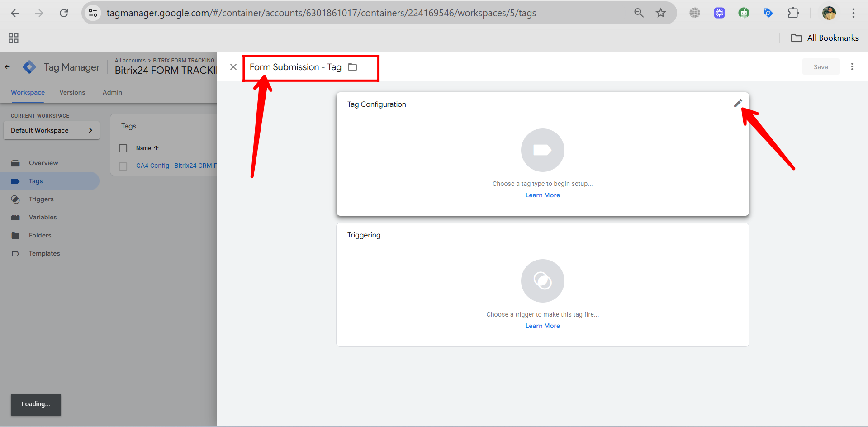Viewport: 868px width, 427px height.
Task: Open Chrome's three-dot menu
Action: pyautogui.click(x=854, y=13)
